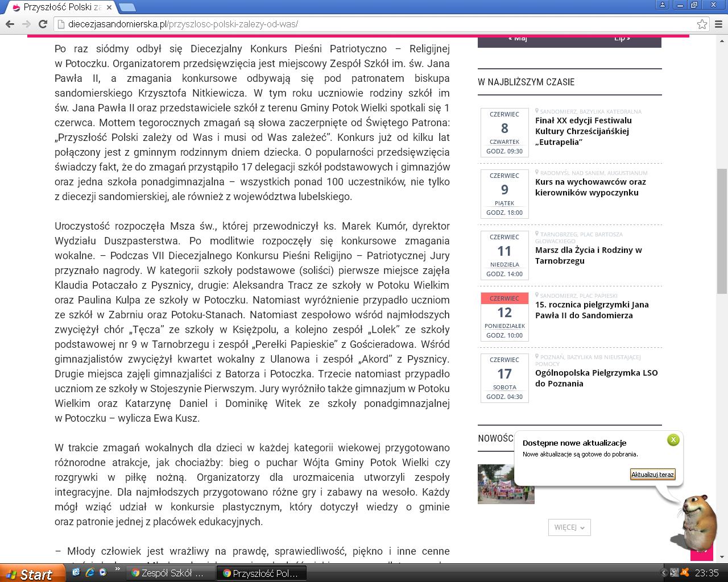Bookmark this page with the star icon
The height and width of the screenshot is (582, 728).
point(702,24)
